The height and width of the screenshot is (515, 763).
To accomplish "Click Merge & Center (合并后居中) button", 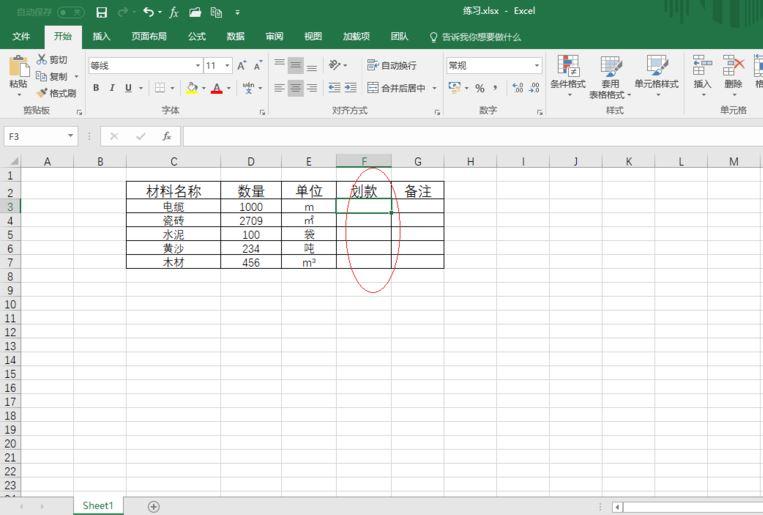I will (x=396, y=88).
